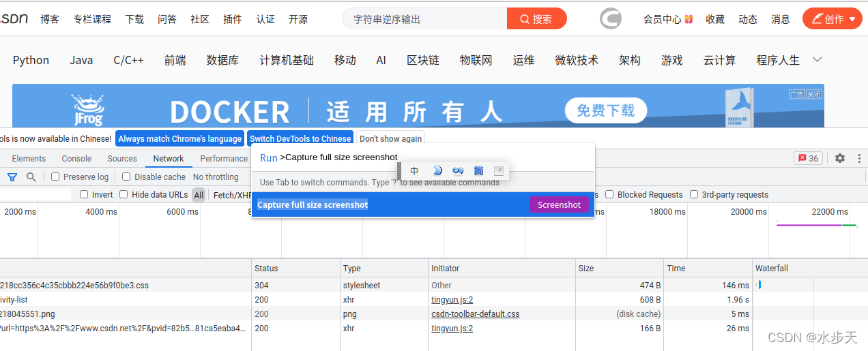Open first tingyun.js:2 initiator link
The height and width of the screenshot is (351, 868).
tap(452, 299)
